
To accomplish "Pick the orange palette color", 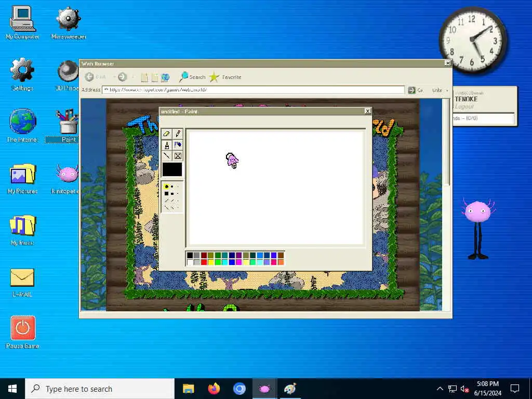I will click(281, 262).
